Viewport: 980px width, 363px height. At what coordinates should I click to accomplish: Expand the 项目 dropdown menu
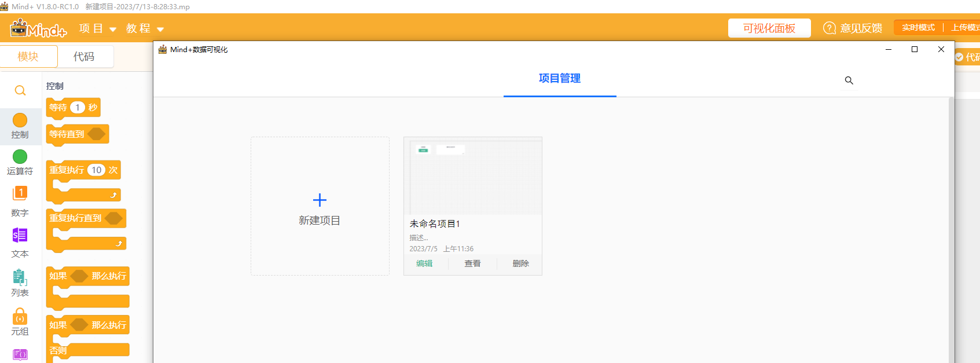click(x=97, y=28)
